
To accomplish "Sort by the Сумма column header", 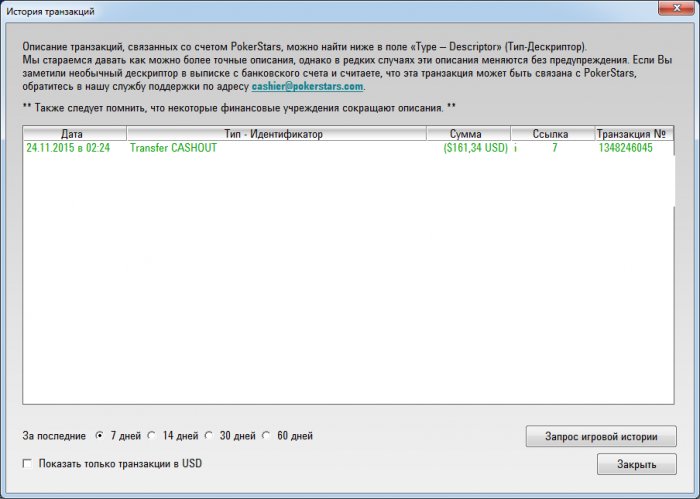I will (468, 134).
